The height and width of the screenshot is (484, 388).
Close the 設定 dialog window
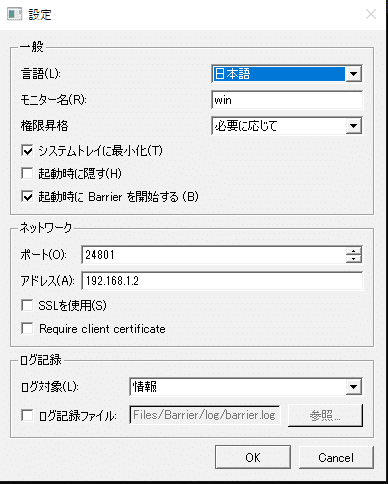point(371,14)
